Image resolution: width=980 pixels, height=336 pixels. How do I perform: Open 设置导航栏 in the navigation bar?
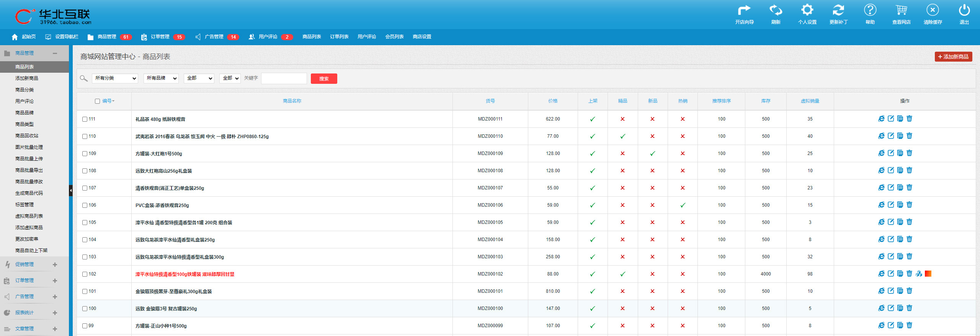62,37
